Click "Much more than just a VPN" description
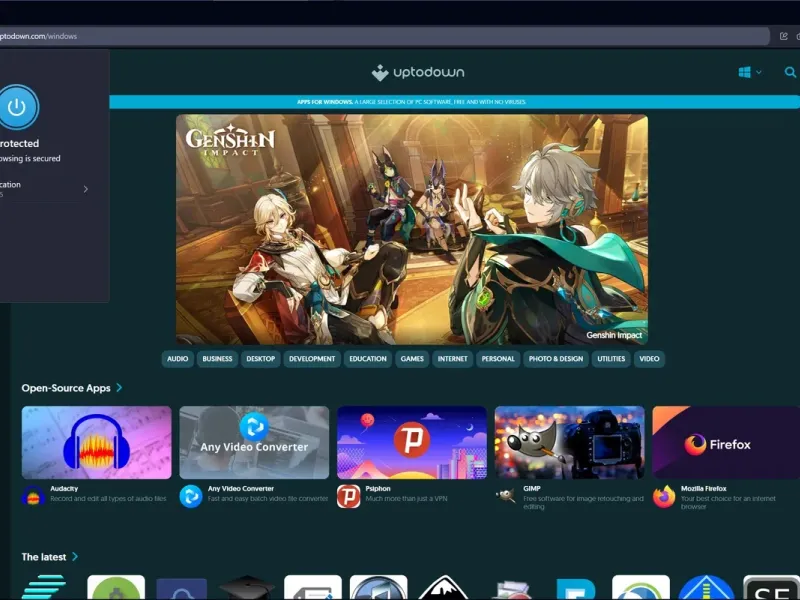This screenshot has height=600, width=800. point(406,499)
